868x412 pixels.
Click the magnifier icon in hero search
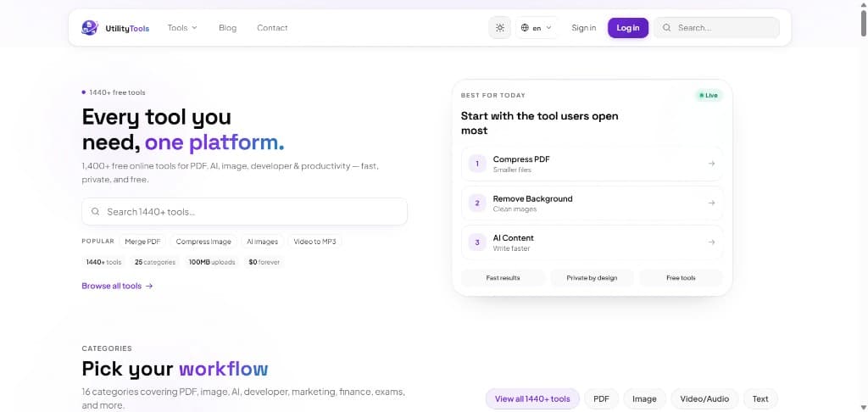point(96,212)
